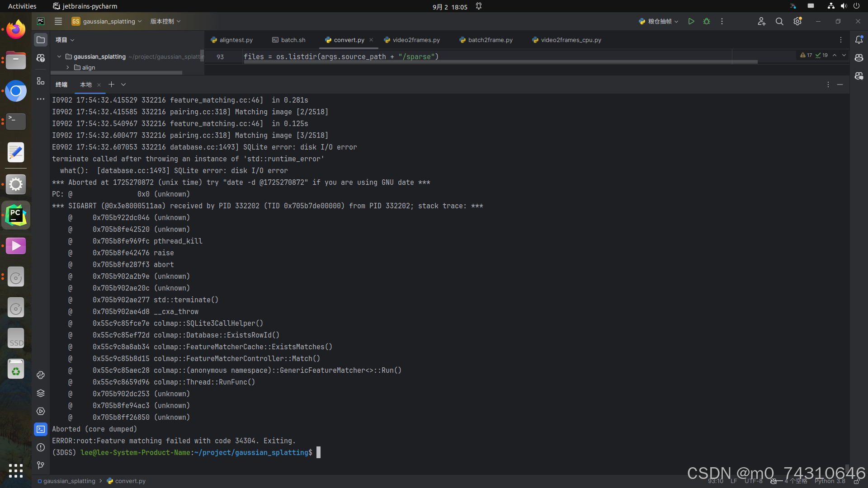Open Terminal app from the dock
The image size is (868, 488).
coord(16,122)
